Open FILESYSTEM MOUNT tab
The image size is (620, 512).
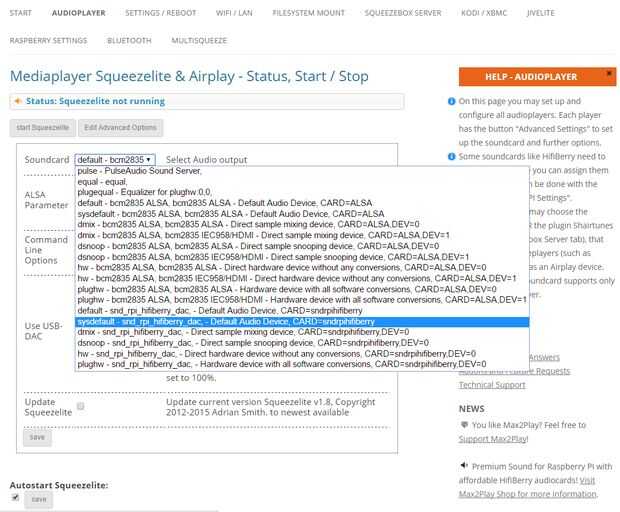pos(308,13)
